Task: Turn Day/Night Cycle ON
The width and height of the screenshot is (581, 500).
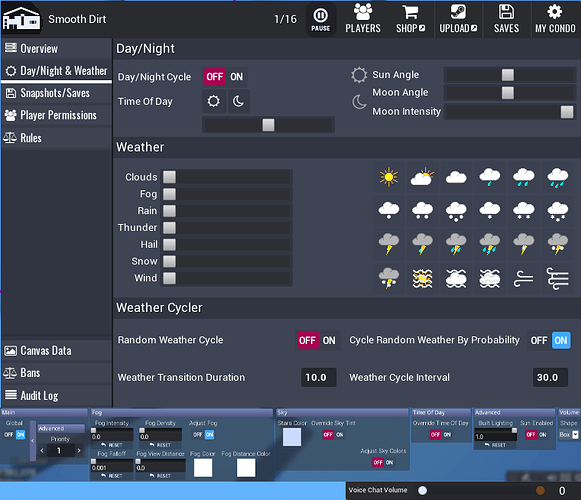Action: click(236, 77)
